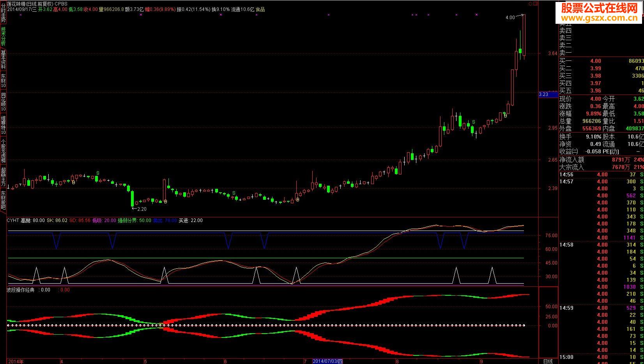The height and width of the screenshot is (364, 644).
Task: Click the 强弱分界: 50.00 indicator value
Action: pos(134,220)
